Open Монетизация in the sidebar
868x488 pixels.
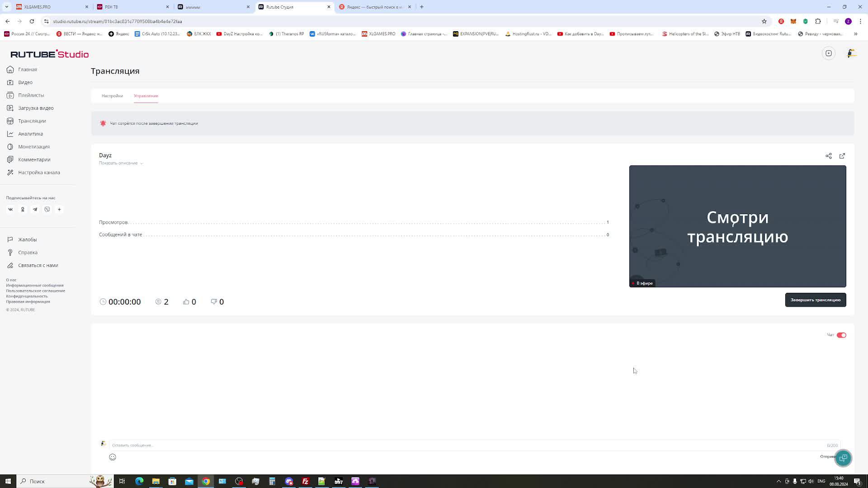[x=34, y=146]
